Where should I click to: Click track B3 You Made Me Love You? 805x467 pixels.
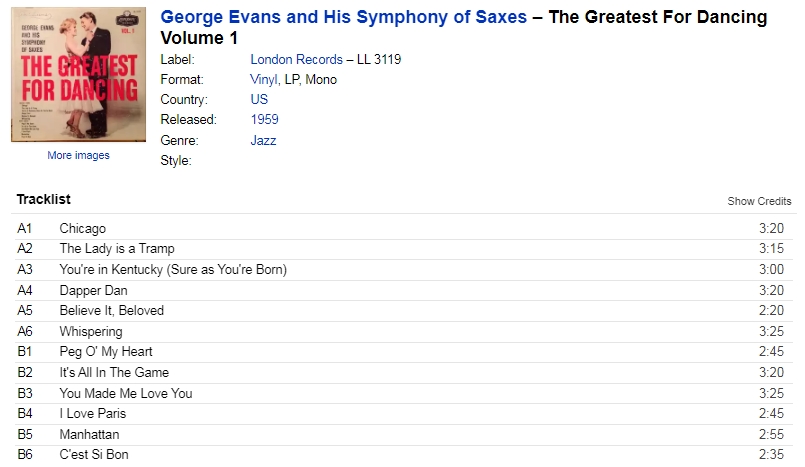pos(402,394)
